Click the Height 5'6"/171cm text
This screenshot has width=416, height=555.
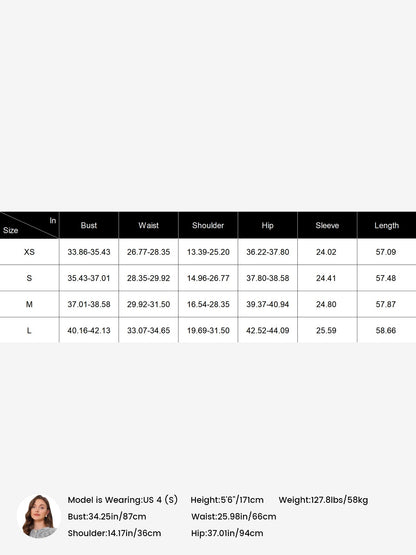click(x=227, y=500)
